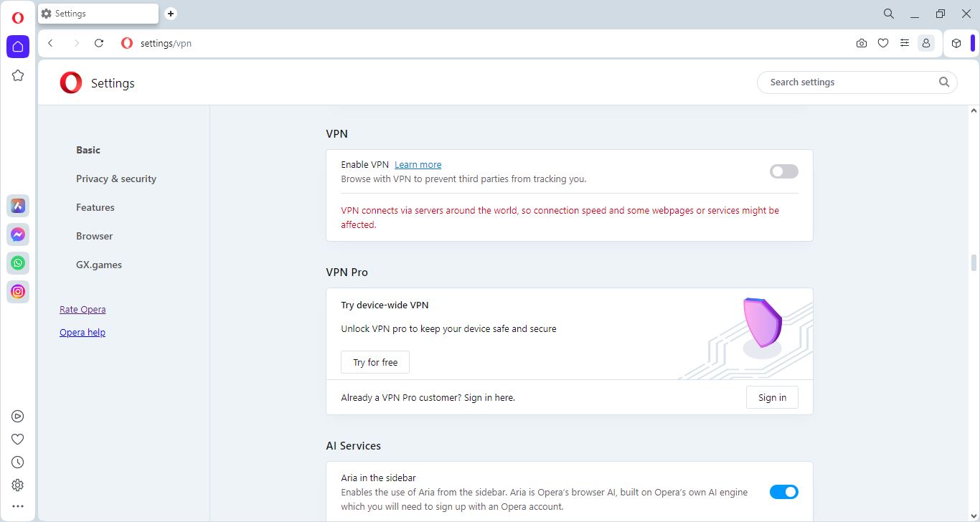
Task: Disable Aria in the sidebar toggle
Action: (784, 492)
